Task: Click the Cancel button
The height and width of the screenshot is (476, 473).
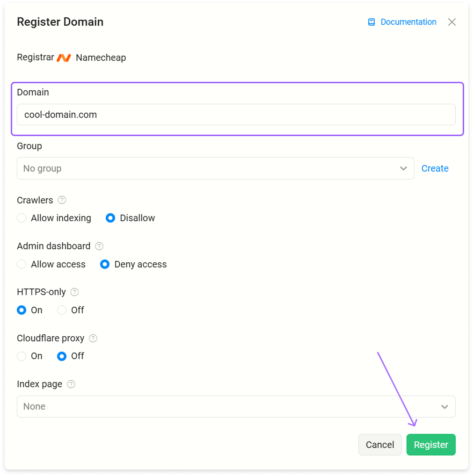Action: 380,445
